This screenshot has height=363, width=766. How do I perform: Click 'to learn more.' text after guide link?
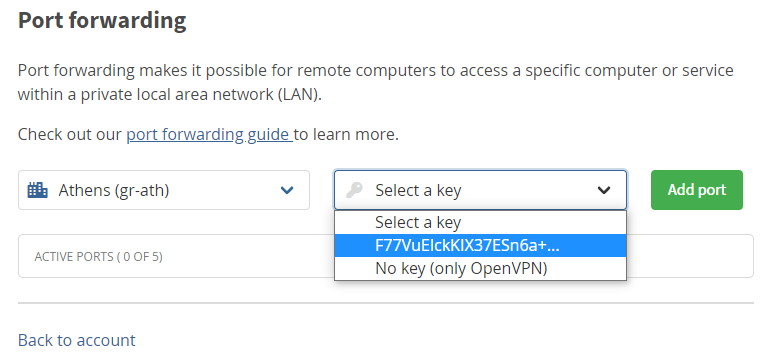347,134
